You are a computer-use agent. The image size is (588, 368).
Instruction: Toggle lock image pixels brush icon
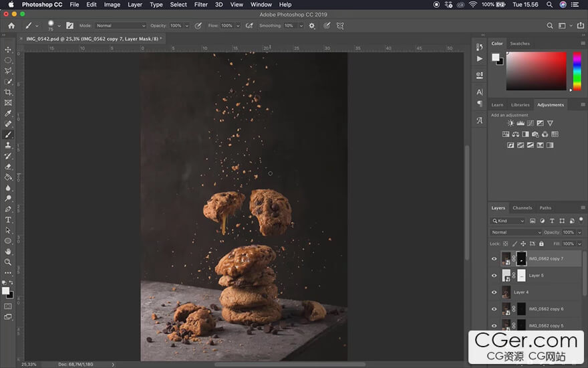click(x=514, y=244)
